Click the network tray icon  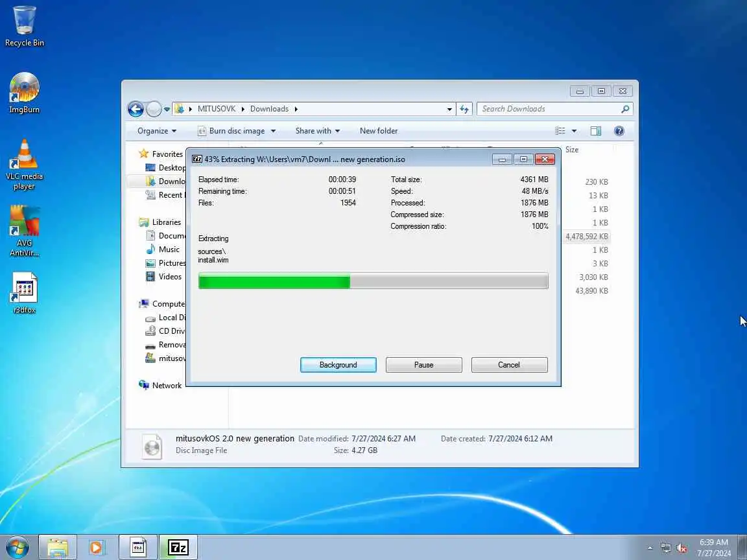[x=665, y=548]
